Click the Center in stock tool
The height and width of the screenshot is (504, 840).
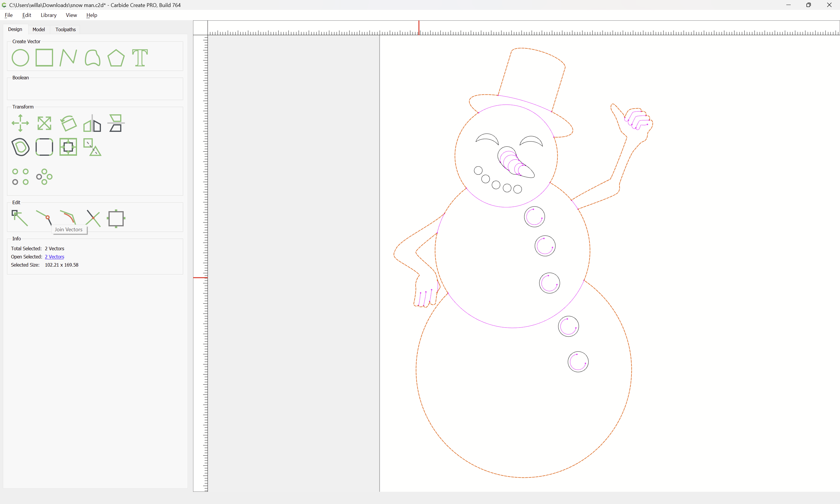coord(68,147)
